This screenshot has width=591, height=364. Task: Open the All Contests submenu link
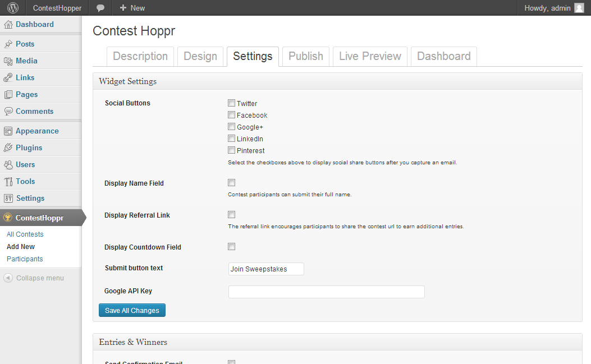[25, 234]
